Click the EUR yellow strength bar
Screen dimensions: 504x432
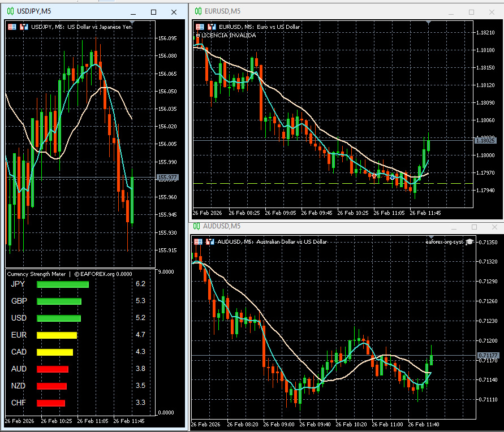(57, 335)
